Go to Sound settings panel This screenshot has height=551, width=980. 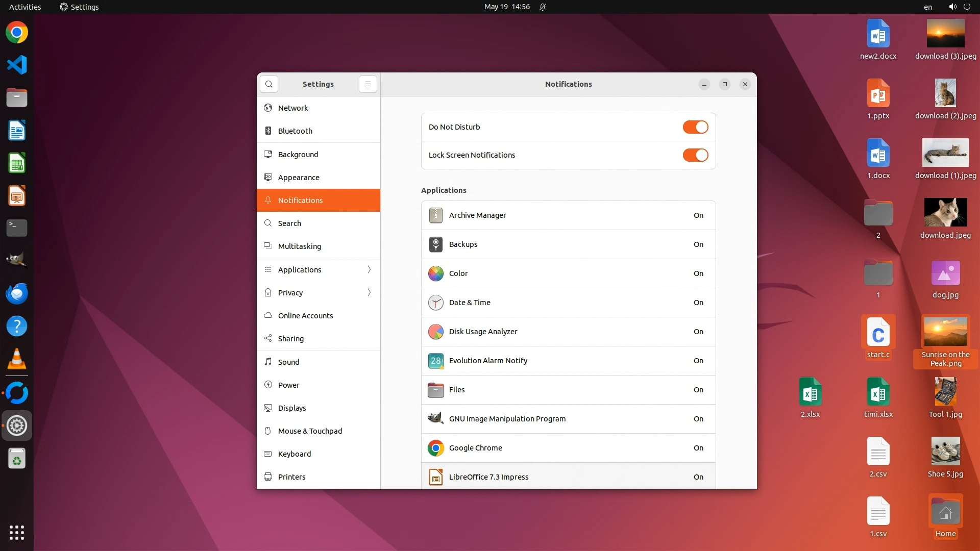point(288,362)
